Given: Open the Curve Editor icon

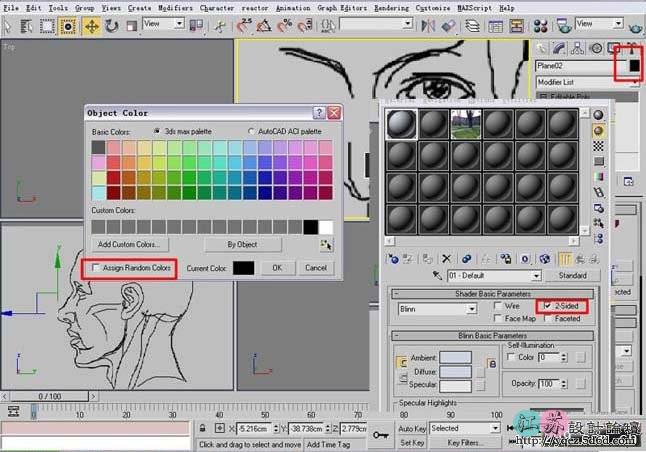Looking at the screenshot, I should tap(495, 26).
